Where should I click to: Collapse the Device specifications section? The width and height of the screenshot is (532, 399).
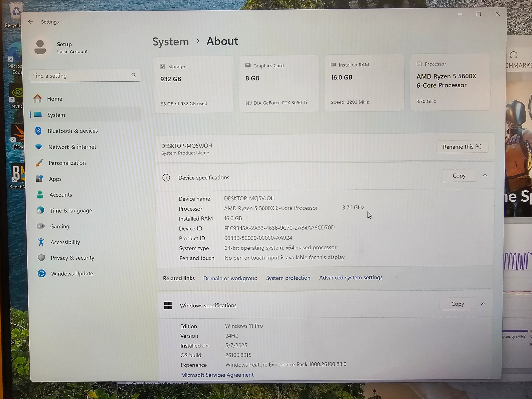485,176
